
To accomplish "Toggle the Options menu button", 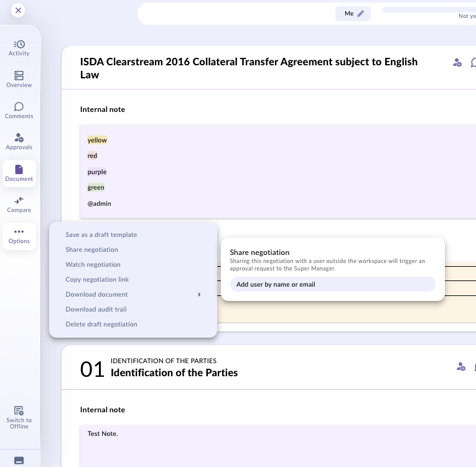I will 19,236.
